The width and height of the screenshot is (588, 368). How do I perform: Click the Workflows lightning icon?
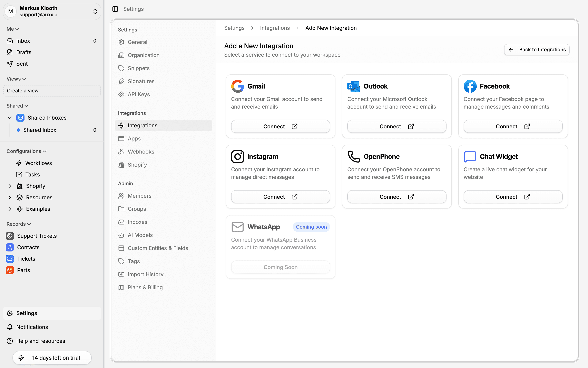19,163
